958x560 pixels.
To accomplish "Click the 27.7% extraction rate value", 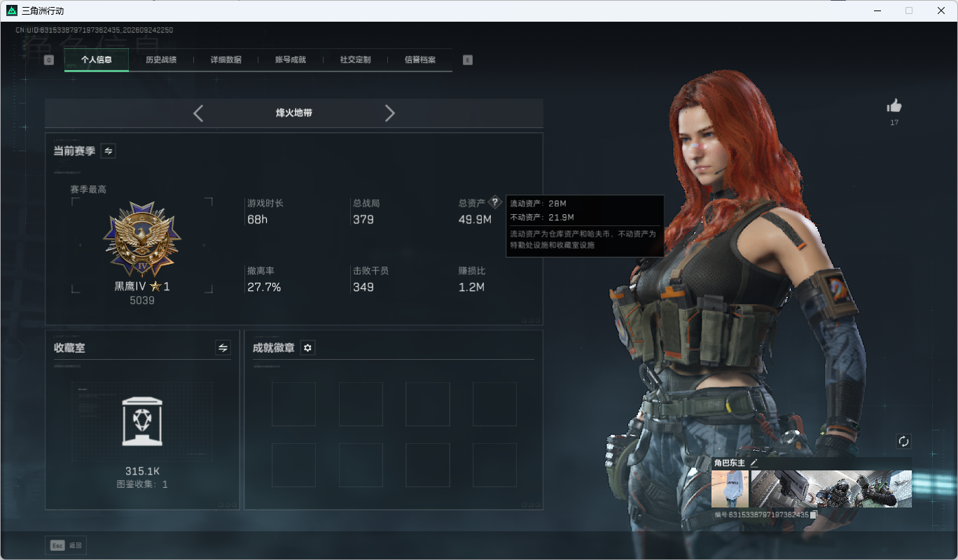I will point(264,287).
